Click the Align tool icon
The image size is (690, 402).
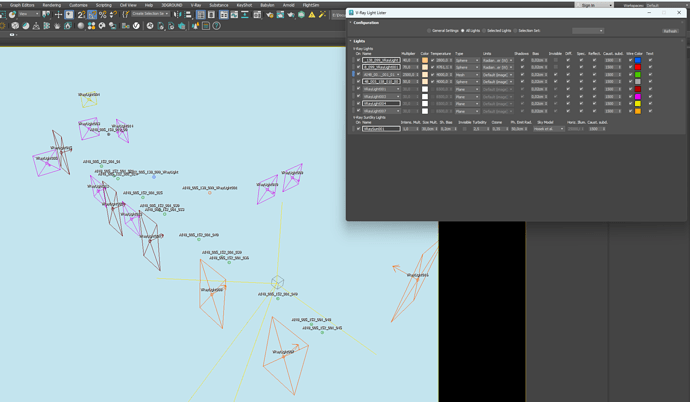click(x=188, y=15)
